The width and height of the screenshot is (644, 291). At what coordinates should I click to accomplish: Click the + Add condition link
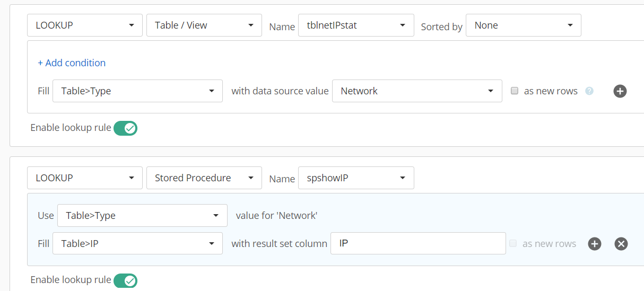pyautogui.click(x=72, y=63)
